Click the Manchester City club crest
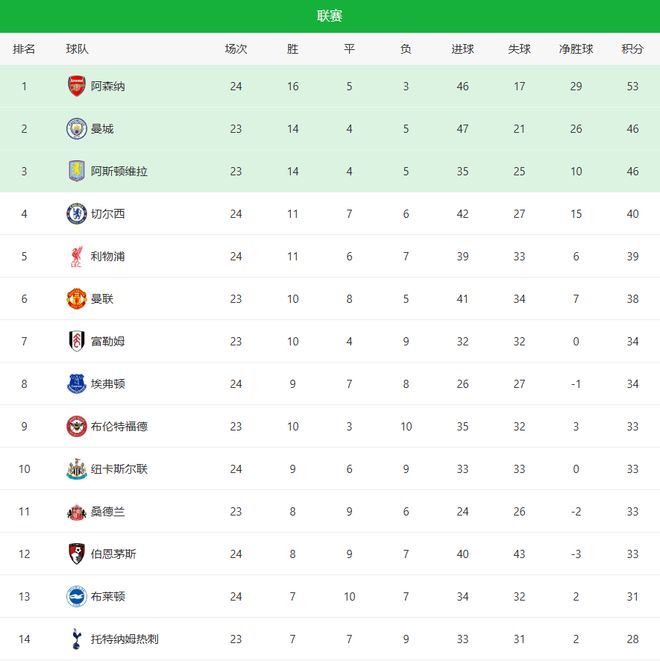This screenshot has height=661, width=660. coord(76,129)
